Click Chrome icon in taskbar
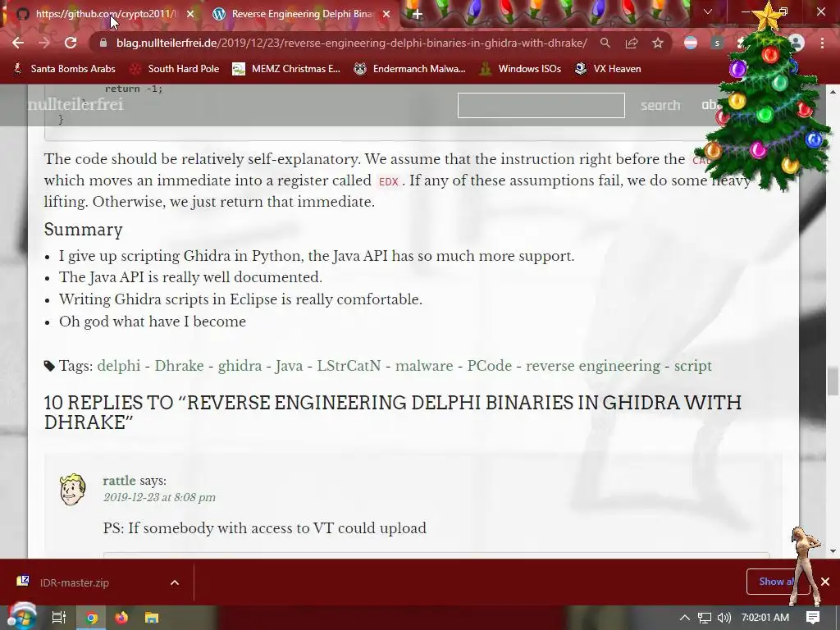840x630 pixels. [x=92, y=618]
